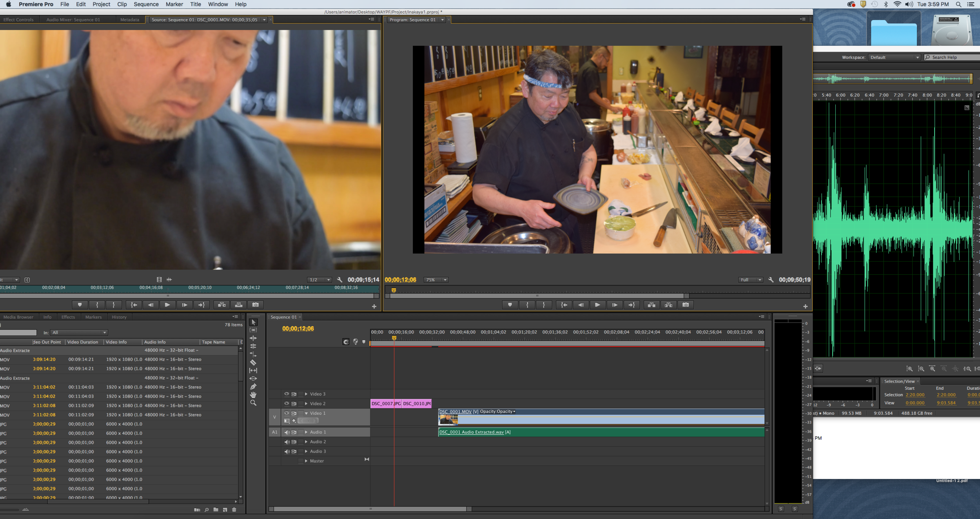
Task: Toggle sync lock for Video 2 track
Action: click(294, 403)
